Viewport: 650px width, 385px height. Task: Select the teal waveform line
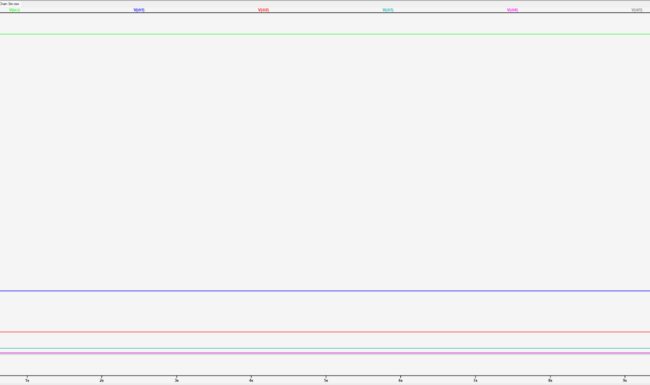pos(325,349)
